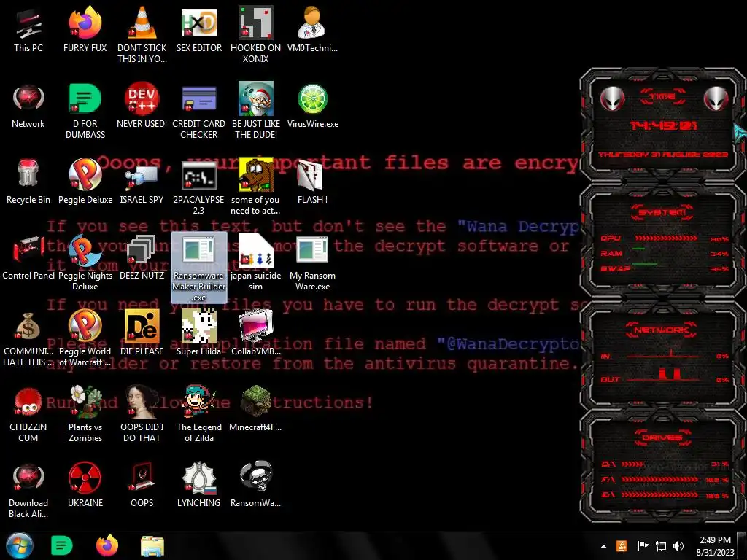Open the taskbar clock showing 2:49 PM
The height and width of the screenshot is (560, 747).
pyautogui.click(x=715, y=546)
